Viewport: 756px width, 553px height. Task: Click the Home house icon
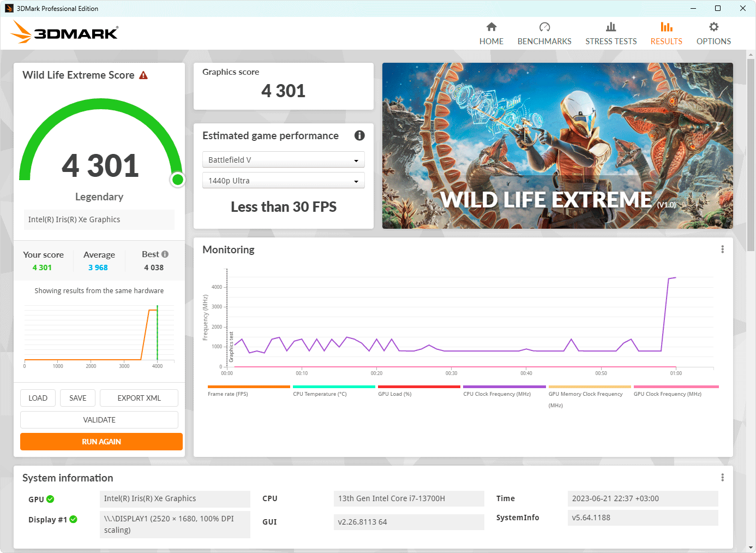click(x=491, y=27)
